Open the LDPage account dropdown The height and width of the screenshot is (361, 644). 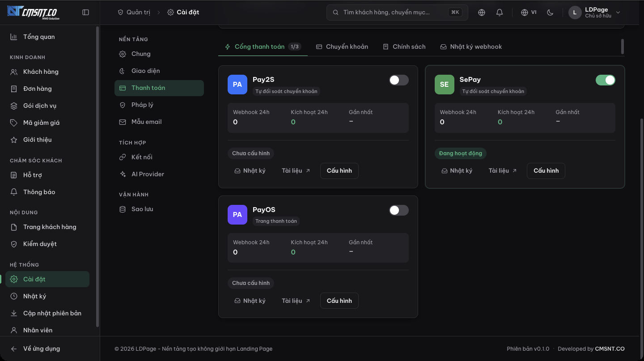(595, 13)
